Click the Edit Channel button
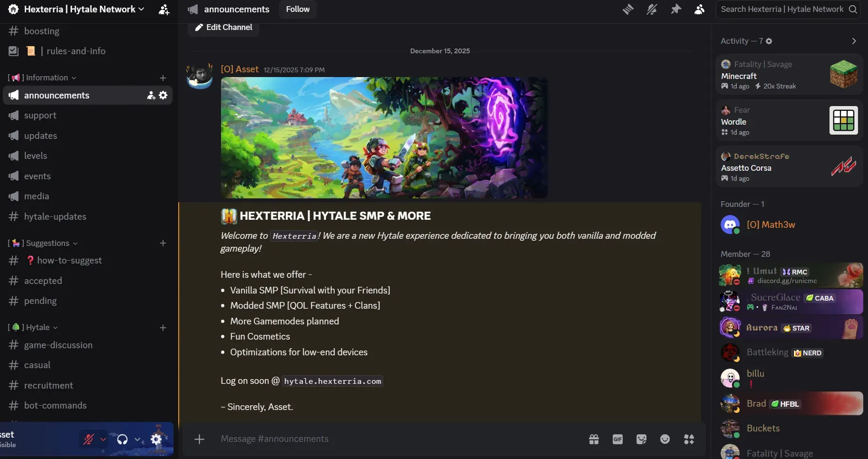Screen dimensions: 868x459 [223, 28]
